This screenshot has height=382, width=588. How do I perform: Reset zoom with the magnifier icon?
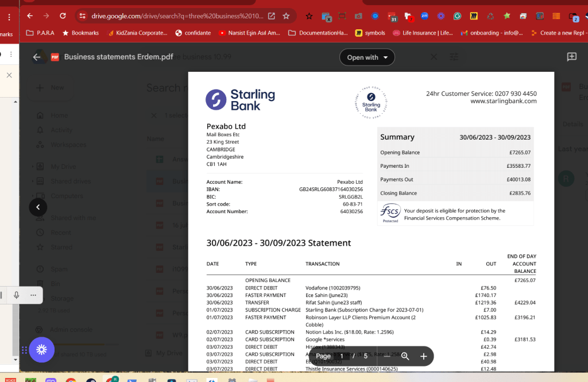(405, 356)
